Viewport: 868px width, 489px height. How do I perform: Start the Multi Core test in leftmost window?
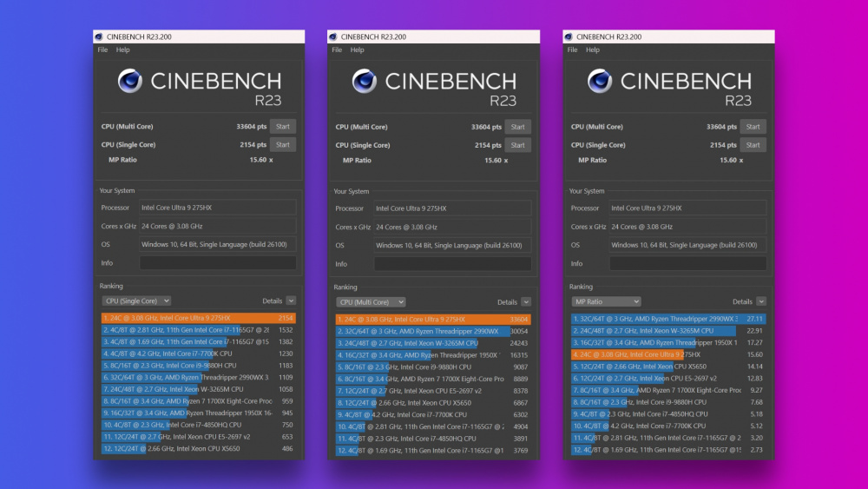(x=282, y=127)
